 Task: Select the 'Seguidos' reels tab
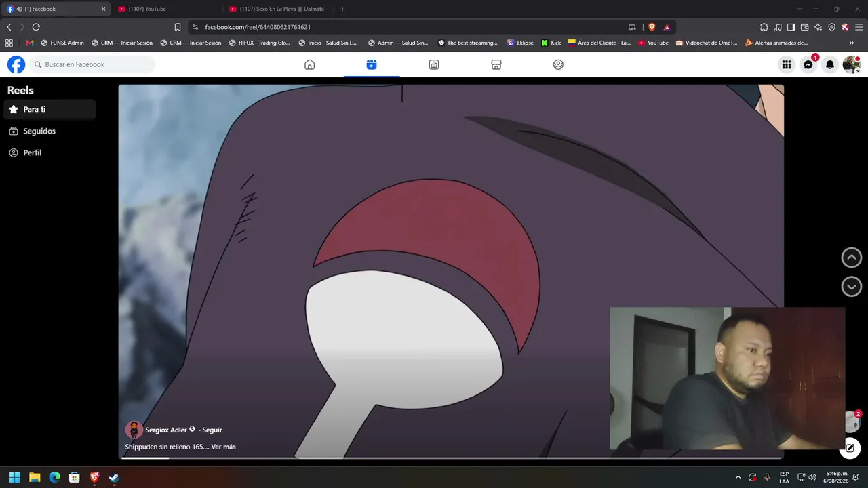pyautogui.click(x=50, y=131)
